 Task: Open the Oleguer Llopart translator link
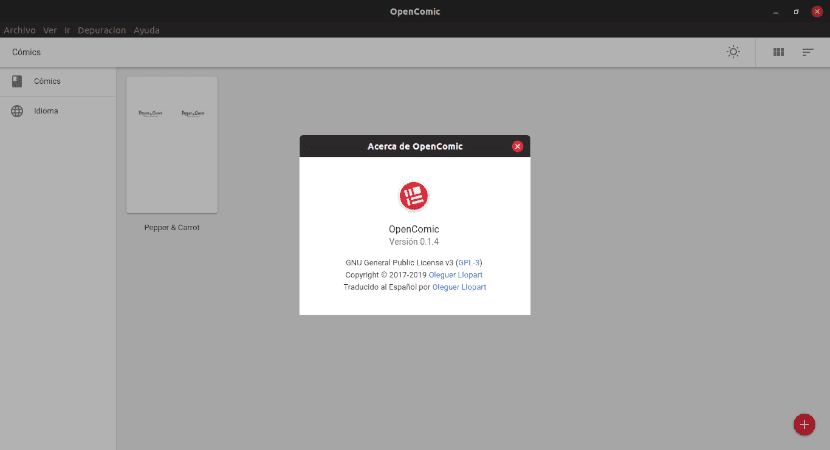click(x=459, y=287)
